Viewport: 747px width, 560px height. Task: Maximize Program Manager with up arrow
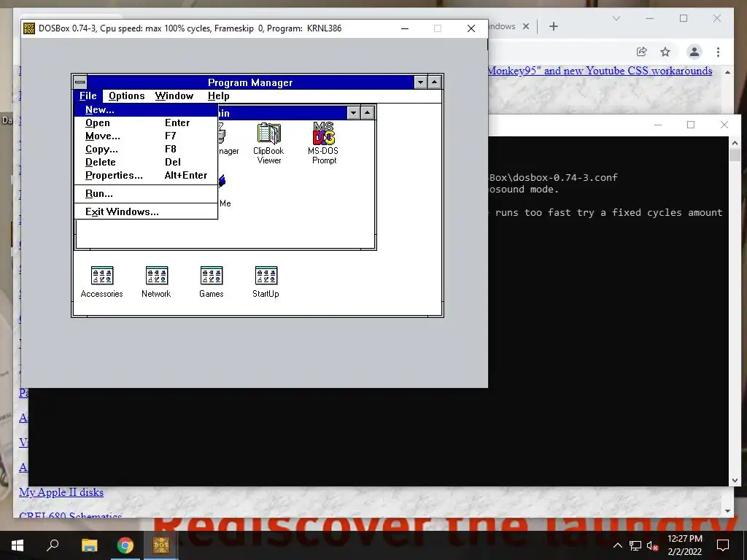(434, 82)
